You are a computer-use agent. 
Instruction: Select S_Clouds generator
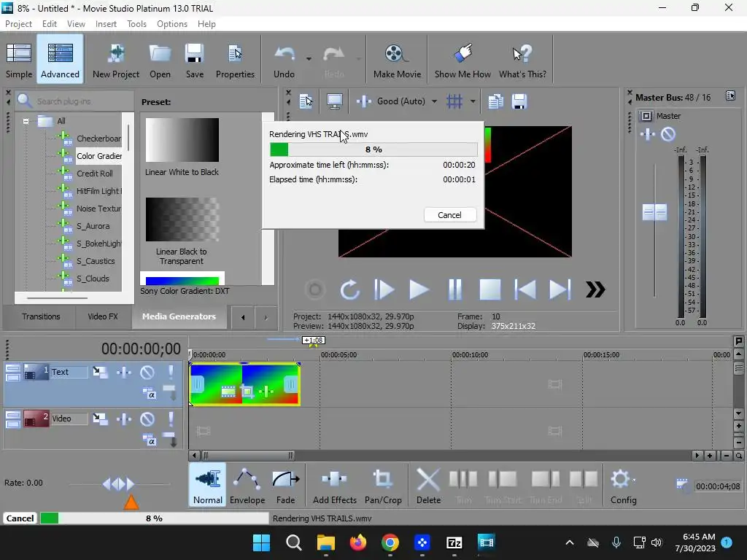93,279
